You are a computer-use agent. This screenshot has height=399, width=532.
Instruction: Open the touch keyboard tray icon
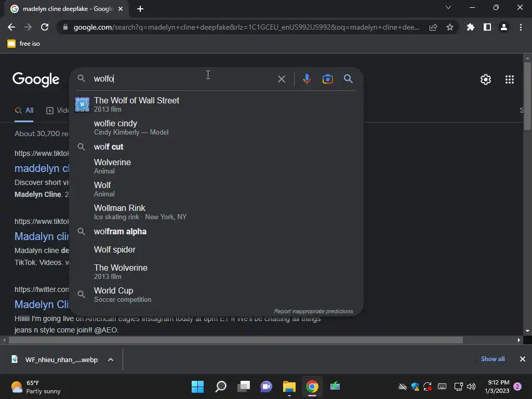tap(442, 387)
